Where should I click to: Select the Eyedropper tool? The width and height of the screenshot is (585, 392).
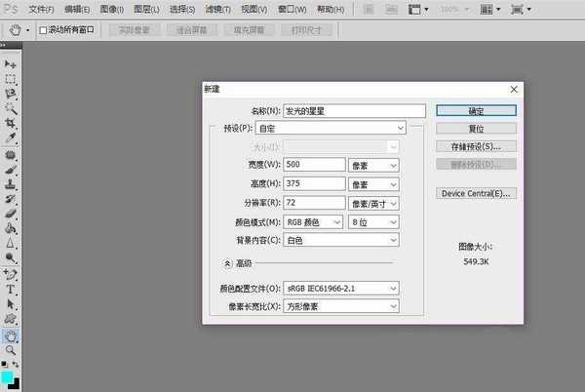point(11,139)
